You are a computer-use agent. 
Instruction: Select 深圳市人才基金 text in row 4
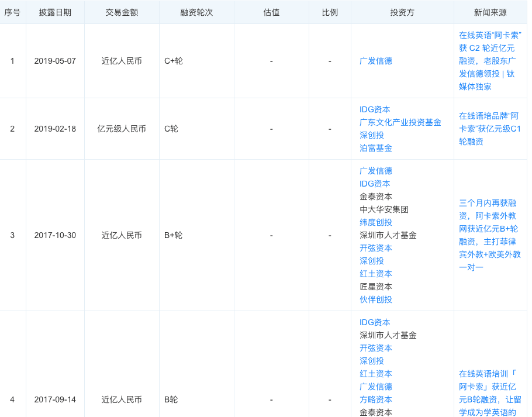[x=388, y=336]
